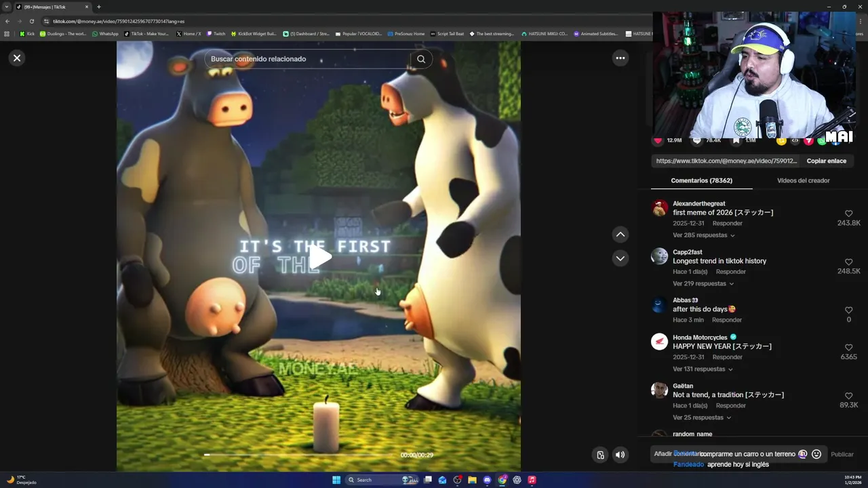Switch to the Videos del creador tab
Image resolution: width=868 pixels, height=488 pixels.
[x=803, y=181]
